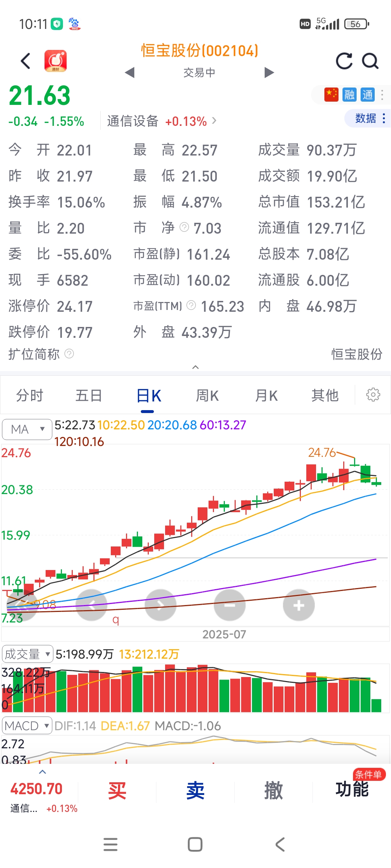The width and height of the screenshot is (391, 868).
Task: Select the 日K chart tab
Action: 148,396
